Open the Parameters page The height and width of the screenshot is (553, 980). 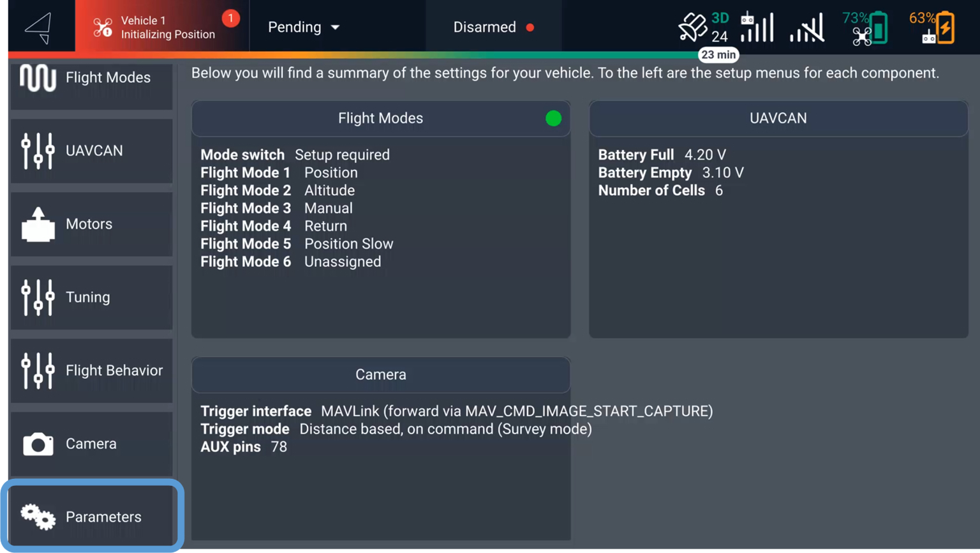pyautogui.click(x=91, y=517)
